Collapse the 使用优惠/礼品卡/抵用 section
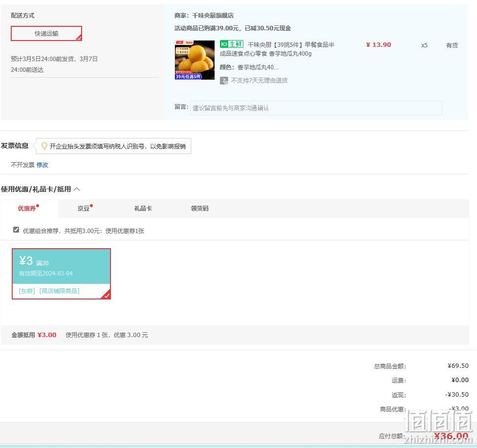The height and width of the screenshot is (448, 477). click(77, 189)
